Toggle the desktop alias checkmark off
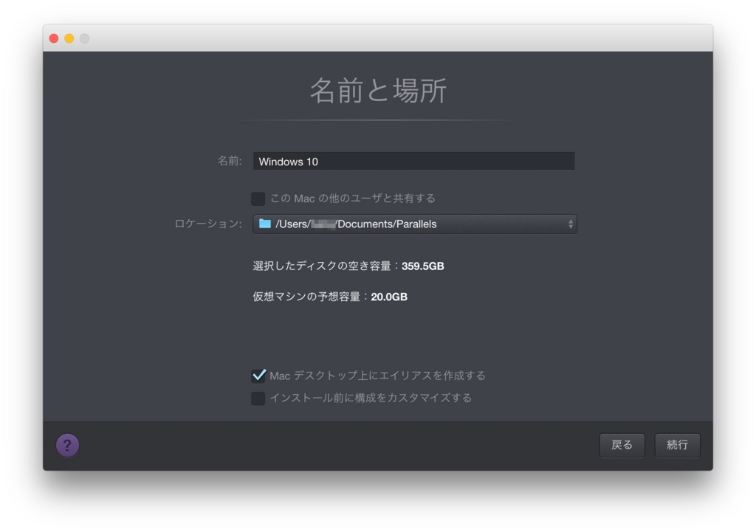 click(258, 376)
